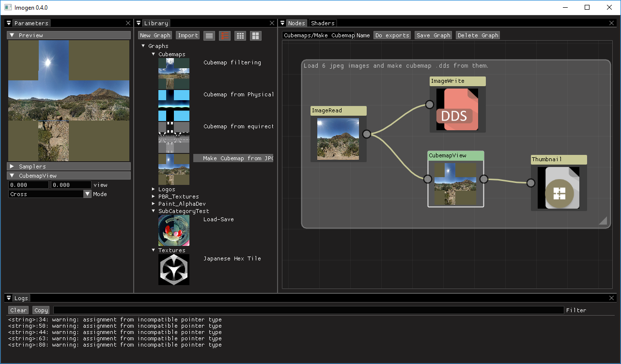
Task: Close the Logs panel
Action: [612, 298]
